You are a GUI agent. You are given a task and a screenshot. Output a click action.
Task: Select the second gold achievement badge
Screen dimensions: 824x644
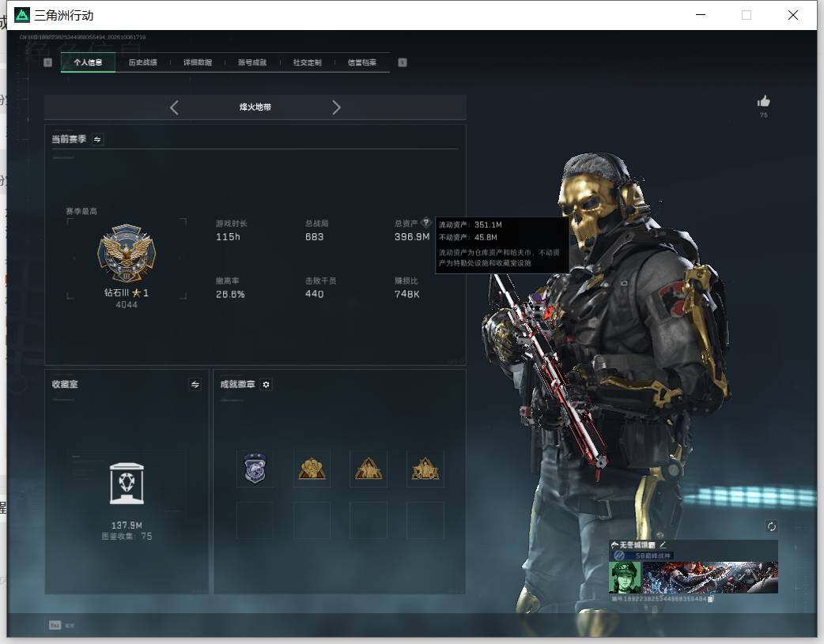312,469
